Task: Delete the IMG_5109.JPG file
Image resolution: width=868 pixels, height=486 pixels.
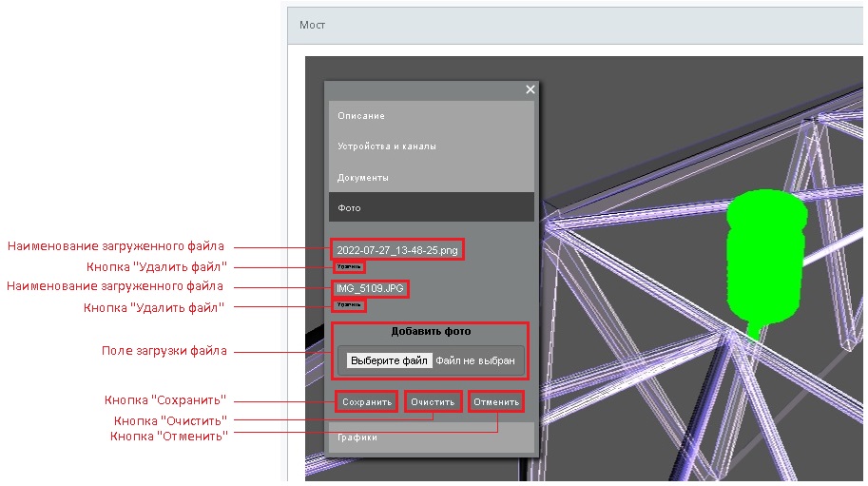Action: (x=348, y=304)
